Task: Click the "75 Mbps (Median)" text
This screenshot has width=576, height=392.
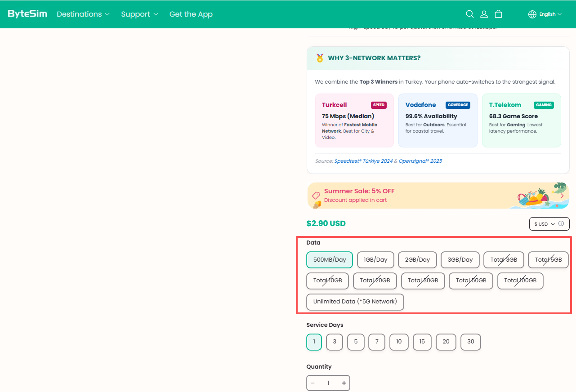Action: (x=348, y=116)
